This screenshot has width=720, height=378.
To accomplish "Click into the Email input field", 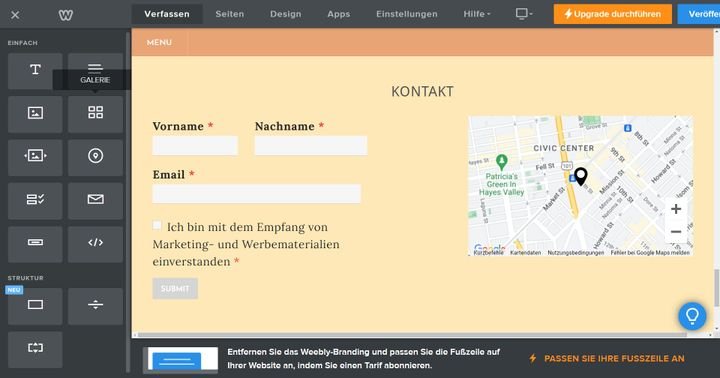I will pyautogui.click(x=257, y=194).
